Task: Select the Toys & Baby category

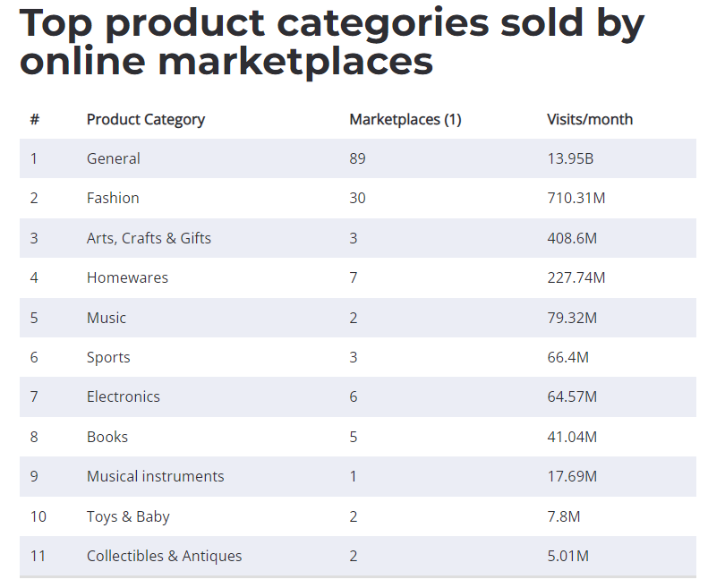Action: [x=128, y=516]
